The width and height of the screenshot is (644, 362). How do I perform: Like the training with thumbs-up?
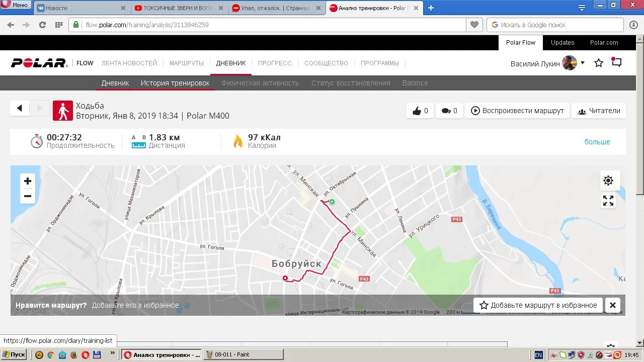coord(420,111)
